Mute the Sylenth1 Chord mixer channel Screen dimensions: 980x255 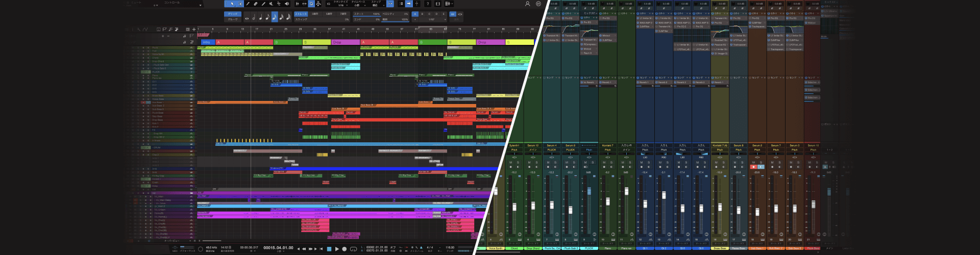[510, 162]
